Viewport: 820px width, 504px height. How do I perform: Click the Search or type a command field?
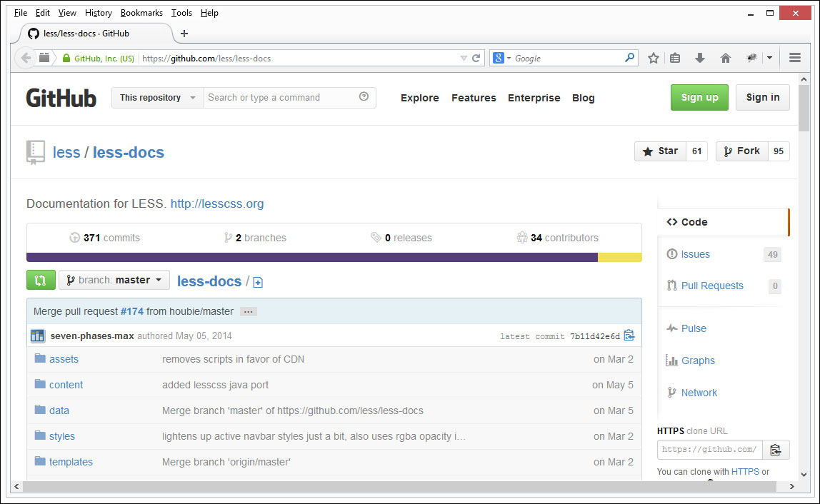tap(282, 98)
